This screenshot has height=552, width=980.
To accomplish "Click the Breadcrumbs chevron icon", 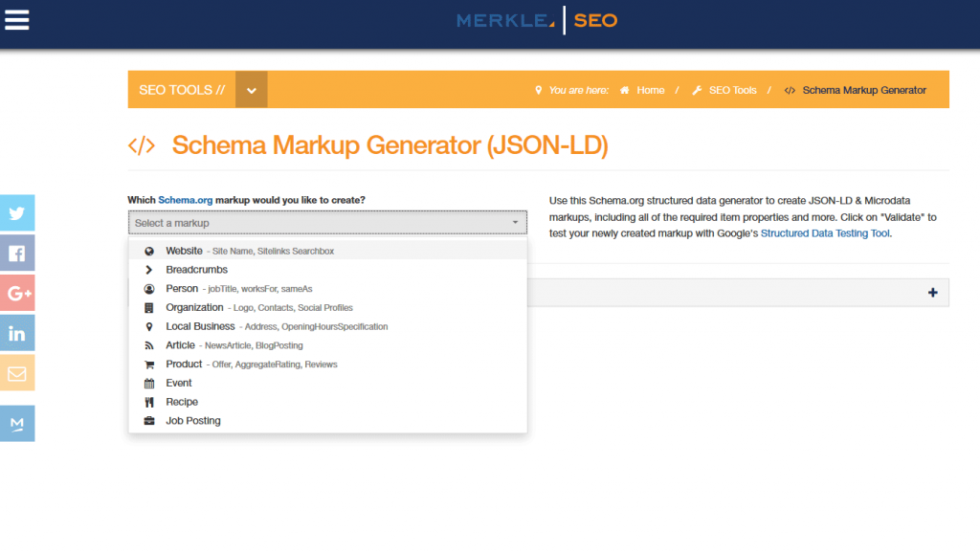I will tap(148, 270).
